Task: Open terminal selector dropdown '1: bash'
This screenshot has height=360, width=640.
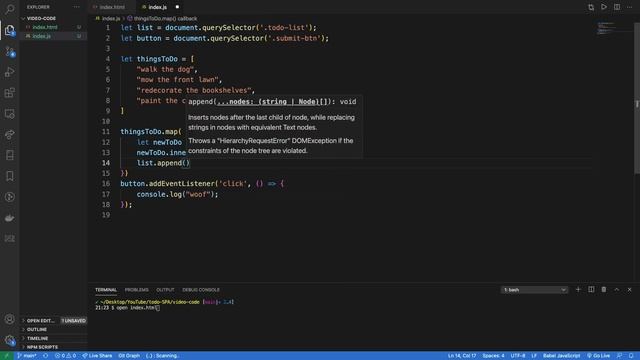Action: (x=534, y=290)
